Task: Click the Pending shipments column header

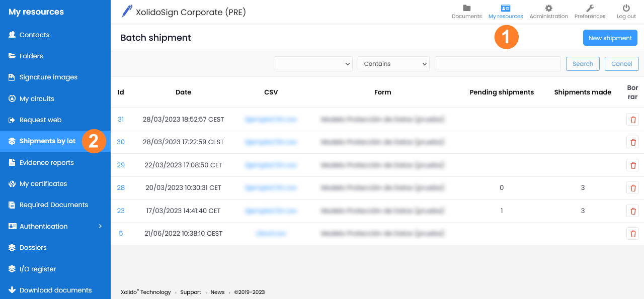Action: (502, 92)
